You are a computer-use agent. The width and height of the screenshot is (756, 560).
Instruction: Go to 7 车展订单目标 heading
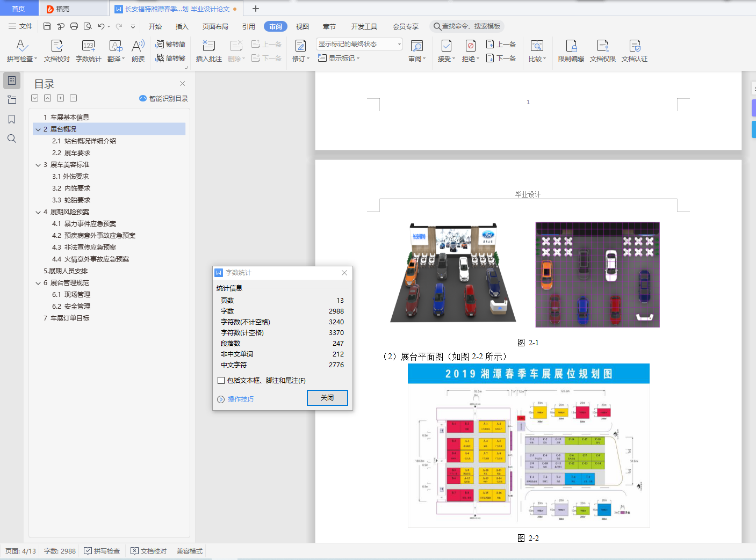pyautogui.click(x=67, y=318)
